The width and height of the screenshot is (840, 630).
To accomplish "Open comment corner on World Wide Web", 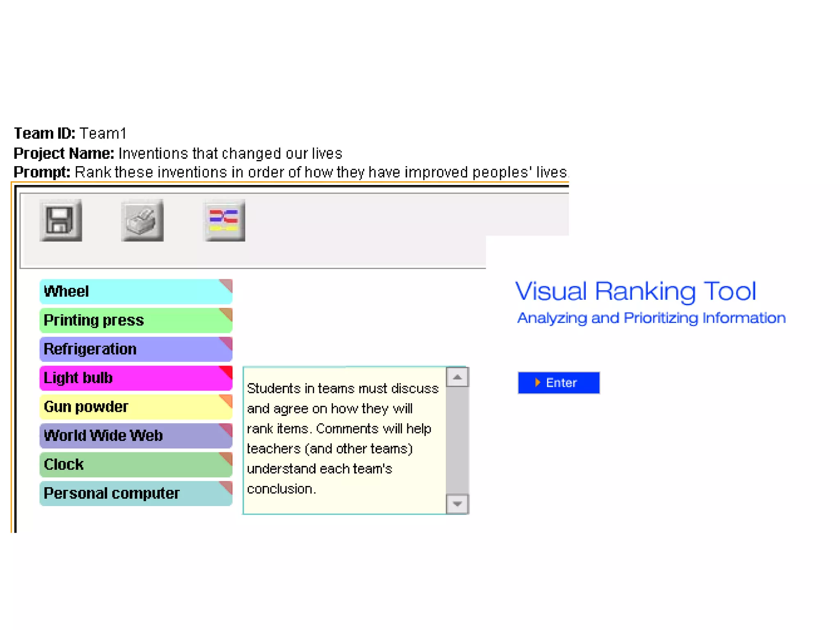I will pyautogui.click(x=228, y=428).
